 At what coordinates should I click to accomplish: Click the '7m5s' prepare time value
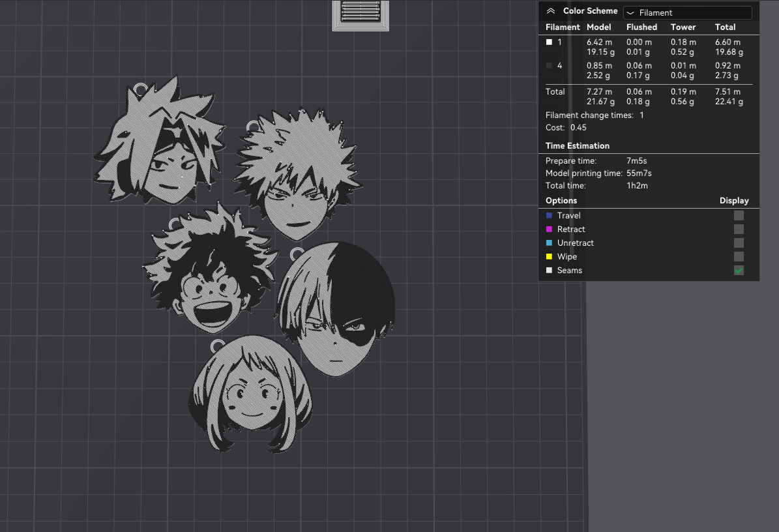click(x=636, y=160)
